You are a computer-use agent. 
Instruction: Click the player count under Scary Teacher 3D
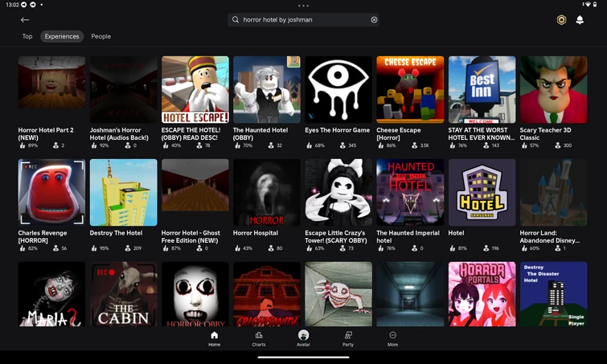click(x=564, y=145)
